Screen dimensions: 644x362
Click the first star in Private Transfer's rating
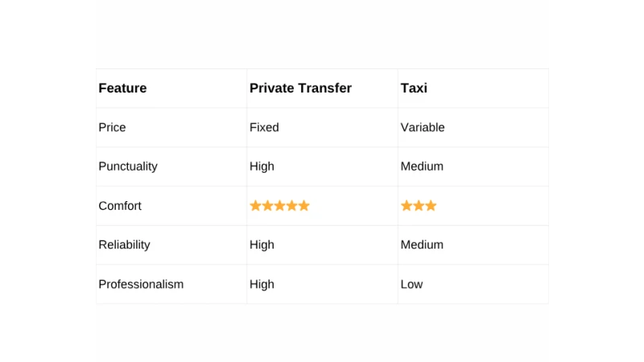click(x=255, y=206)
